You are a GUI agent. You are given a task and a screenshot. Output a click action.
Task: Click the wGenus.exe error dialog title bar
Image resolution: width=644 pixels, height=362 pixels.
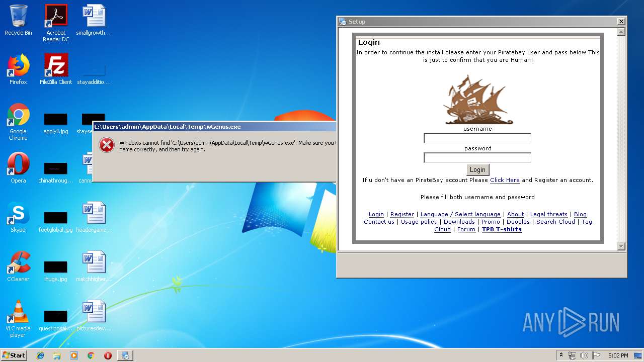214,127
